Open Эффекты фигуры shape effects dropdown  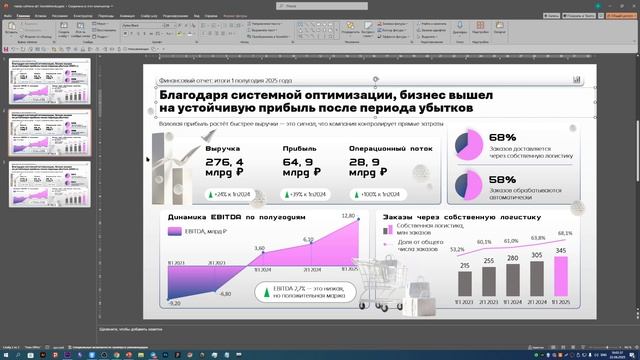393,36
